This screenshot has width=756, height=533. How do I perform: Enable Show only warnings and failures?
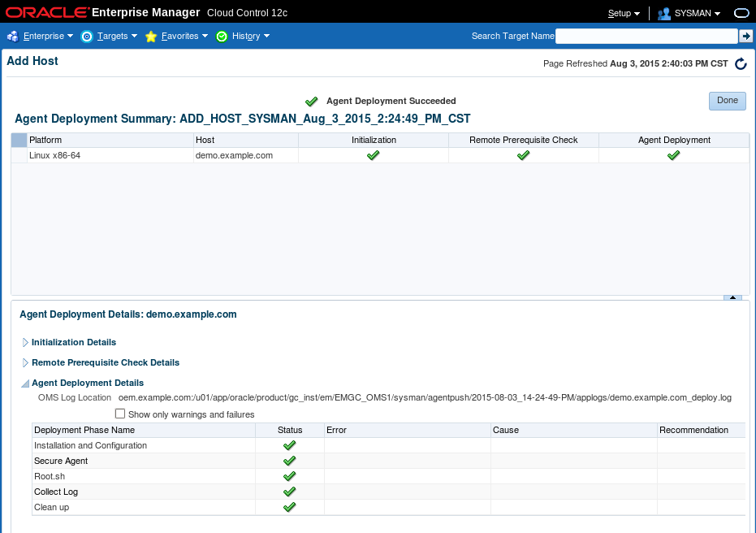(120, 414)
